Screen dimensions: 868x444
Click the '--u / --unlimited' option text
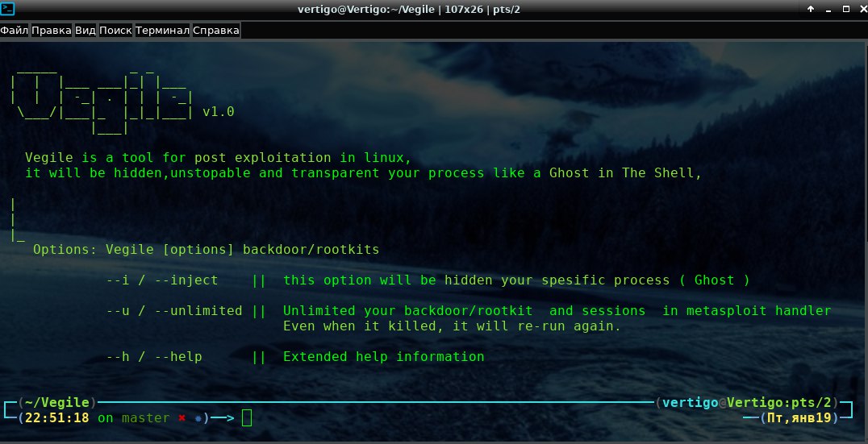point(174,311)
